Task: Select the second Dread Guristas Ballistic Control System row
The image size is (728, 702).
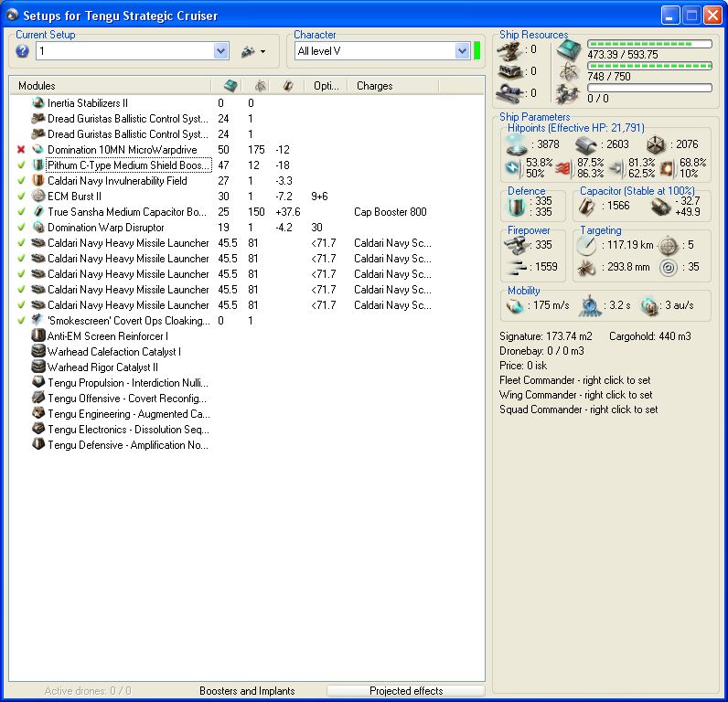Action: click(247, 134)
